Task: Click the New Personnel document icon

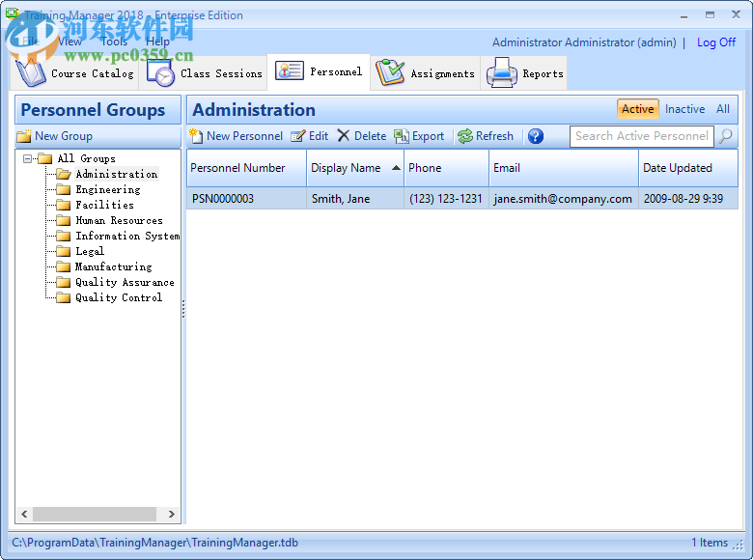Action: point(196,136)
